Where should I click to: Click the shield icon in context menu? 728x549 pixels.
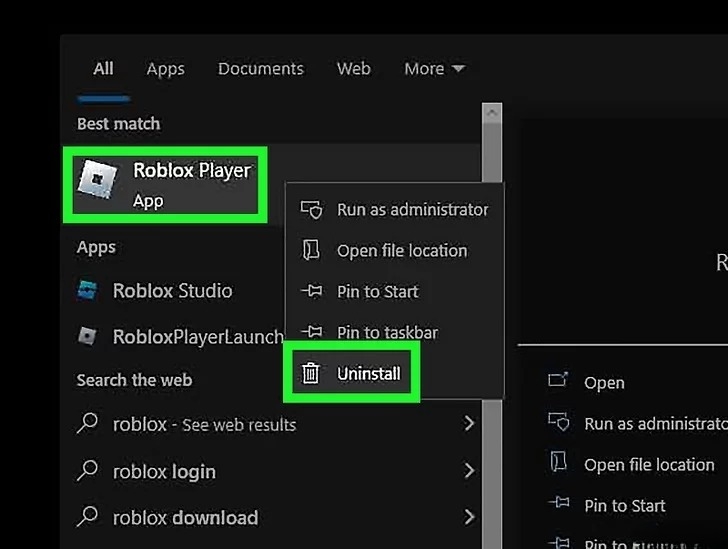click(311, 209)
